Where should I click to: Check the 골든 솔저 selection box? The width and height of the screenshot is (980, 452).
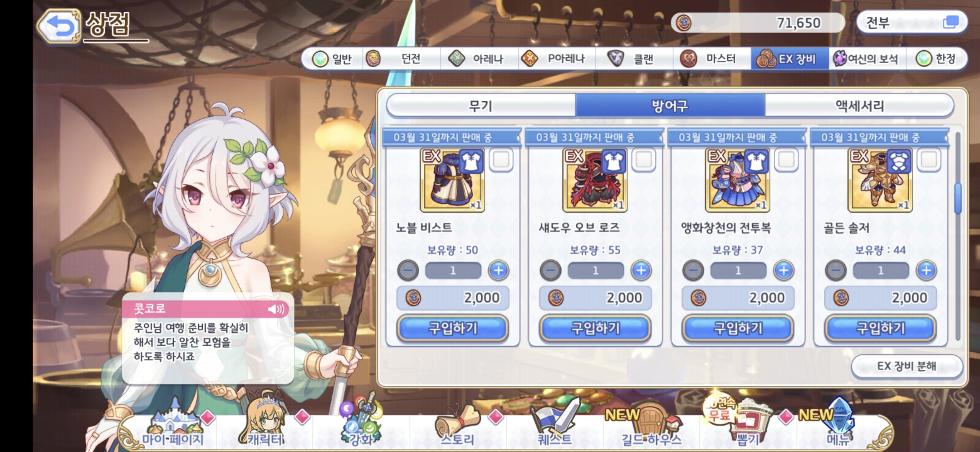tap(929, 159)
